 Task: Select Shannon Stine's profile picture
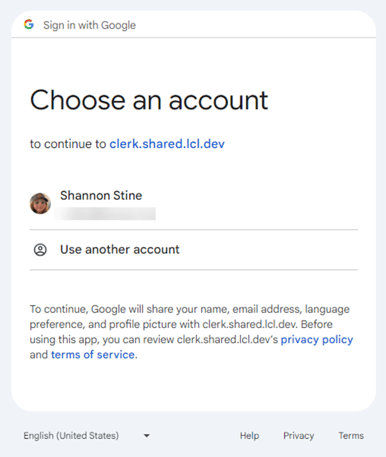40,203
